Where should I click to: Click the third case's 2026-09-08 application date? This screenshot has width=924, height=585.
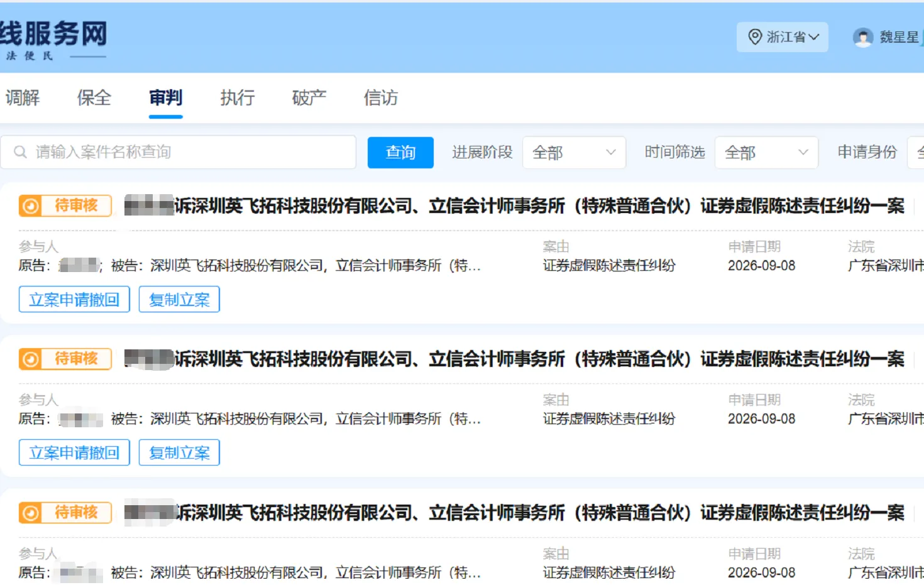click(x=762, y=573)
